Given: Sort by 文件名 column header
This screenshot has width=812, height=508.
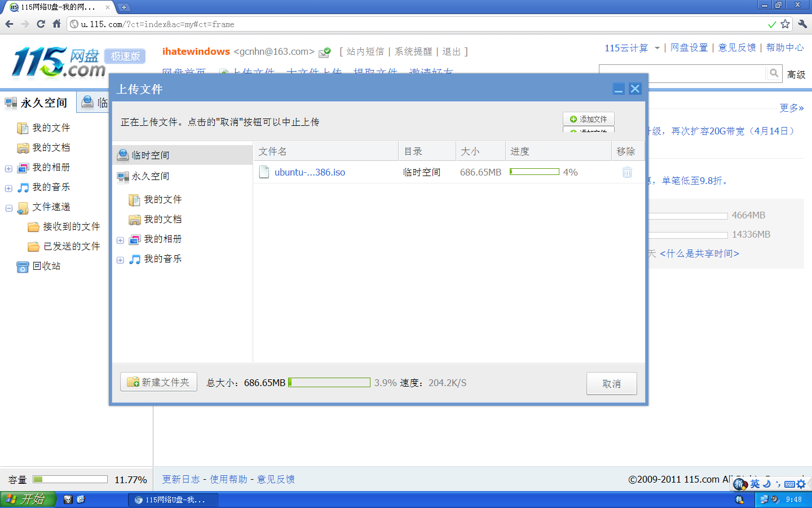Looking at the screenshot, I should coord(326,151).
